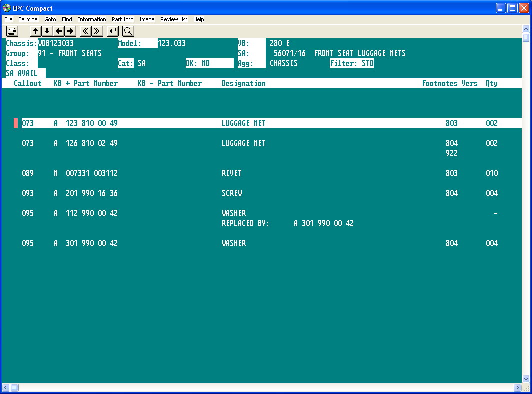This screenshot has height=394, width=532.
Task: Click the horizontal scrollbar thumb
Action: pyautogui.click(x=14, y=387)
